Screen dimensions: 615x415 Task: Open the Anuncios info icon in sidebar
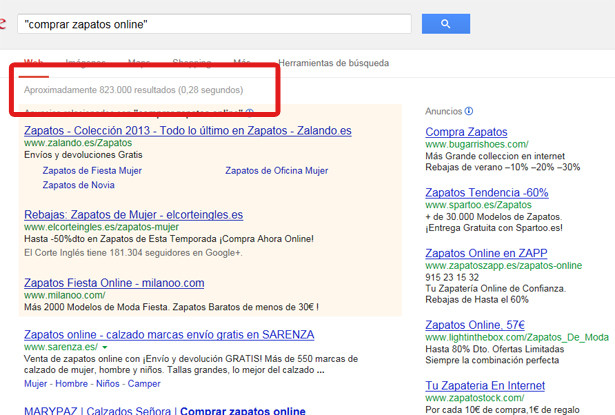[x=469, y=111]
